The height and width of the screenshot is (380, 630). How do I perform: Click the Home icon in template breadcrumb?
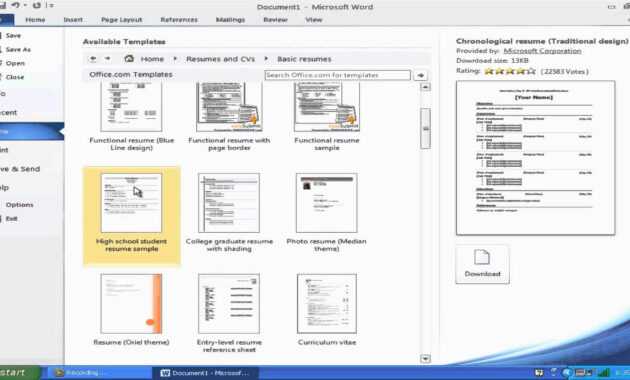click(129, 59)
